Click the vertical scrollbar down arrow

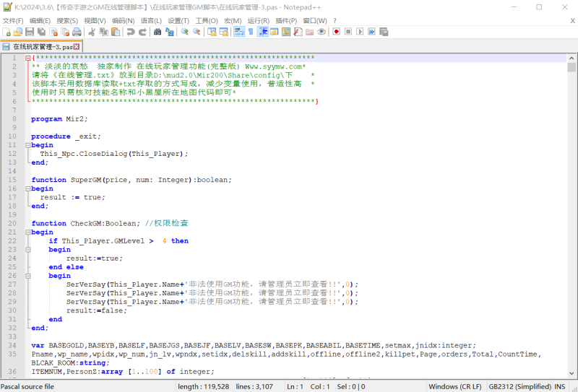[x=571, y=373]
